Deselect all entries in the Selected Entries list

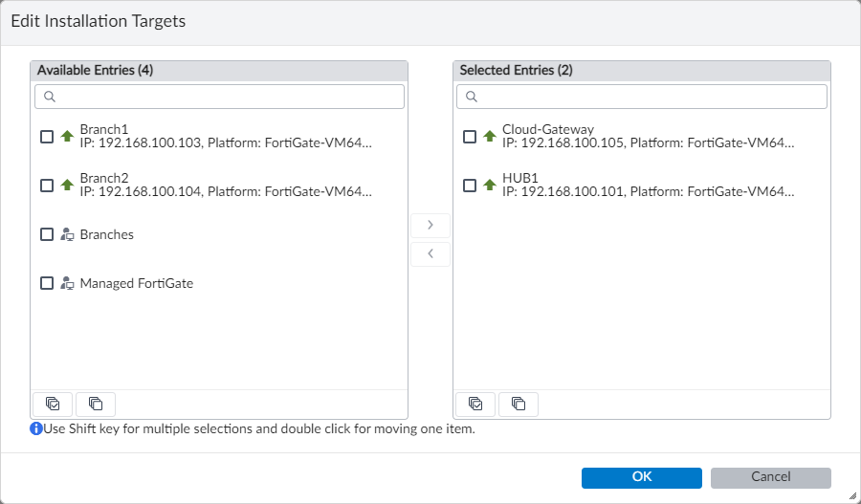[519, 404]
